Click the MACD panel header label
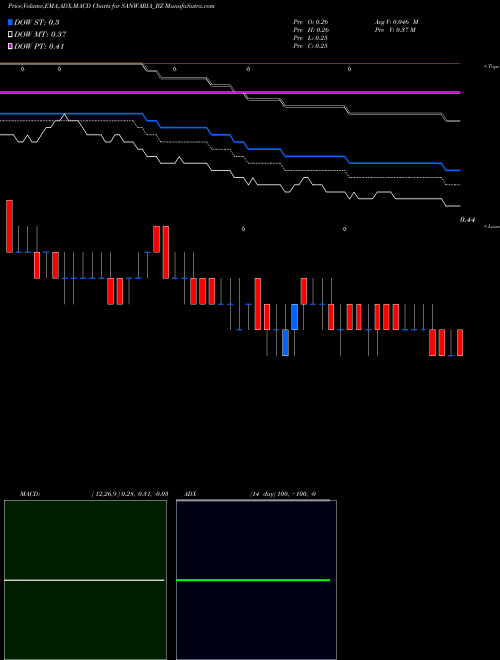Screen dimensions: 500x660 30,494
